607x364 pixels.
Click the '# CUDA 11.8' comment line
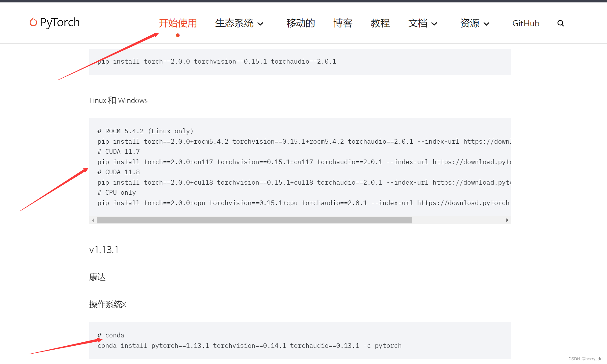(x=119, y=172)
